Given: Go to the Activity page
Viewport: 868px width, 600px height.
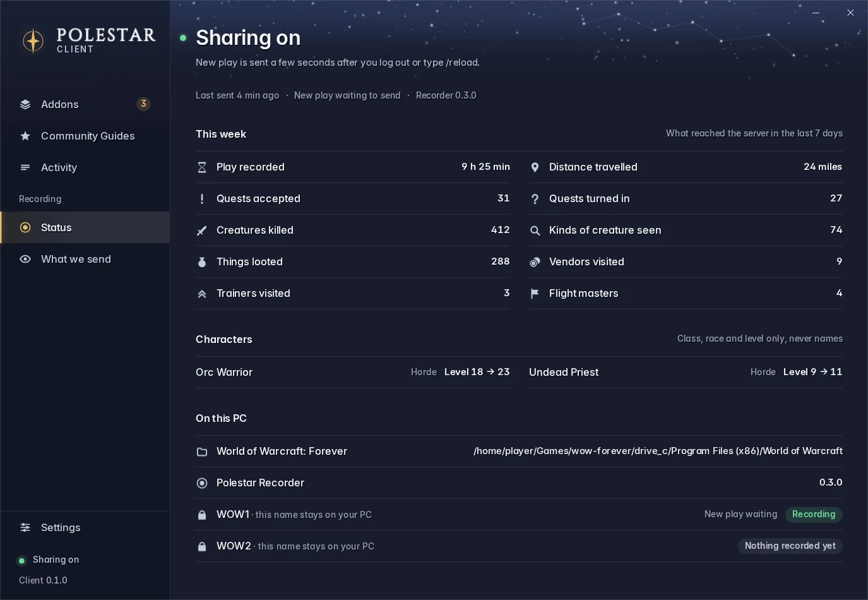Looking at the screenshot, I should tap(85, 167).
